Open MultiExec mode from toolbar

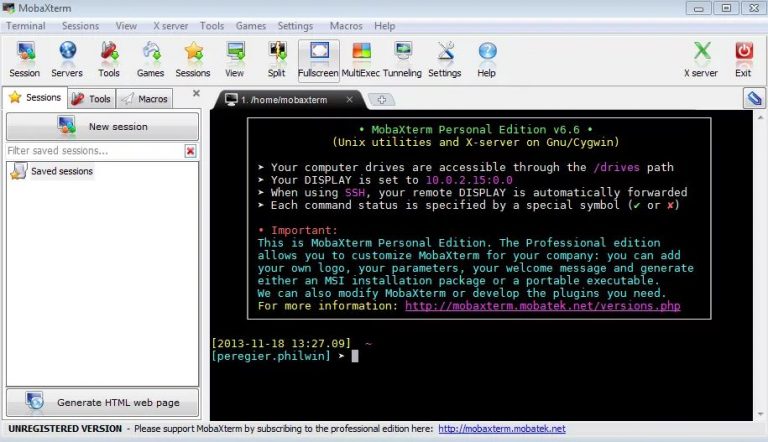click(361, 60)
